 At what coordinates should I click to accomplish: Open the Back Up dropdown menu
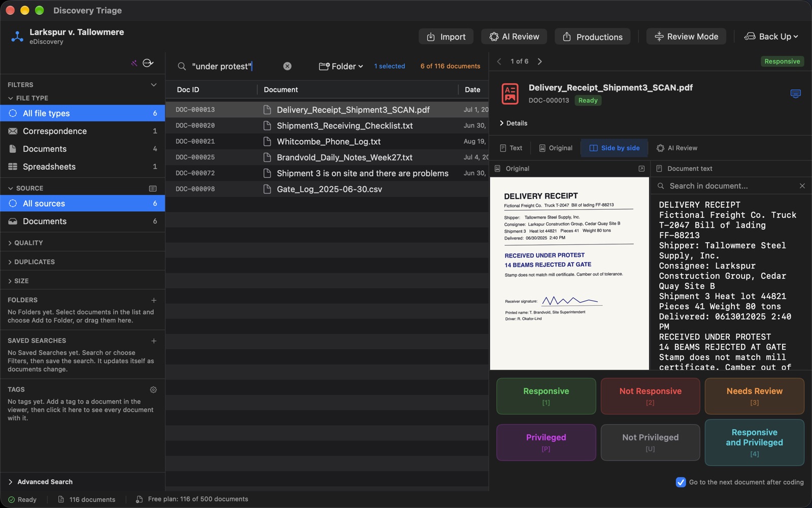pos(771,37)
